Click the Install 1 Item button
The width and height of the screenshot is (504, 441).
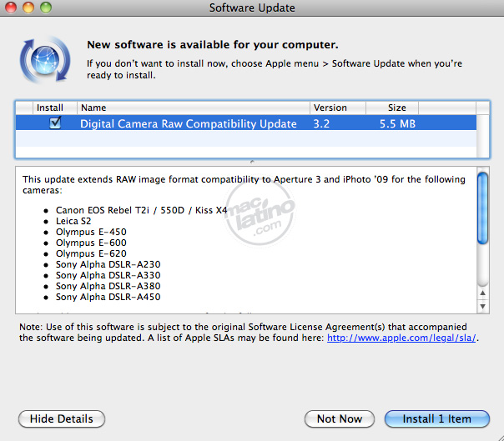tap(436, 418)
